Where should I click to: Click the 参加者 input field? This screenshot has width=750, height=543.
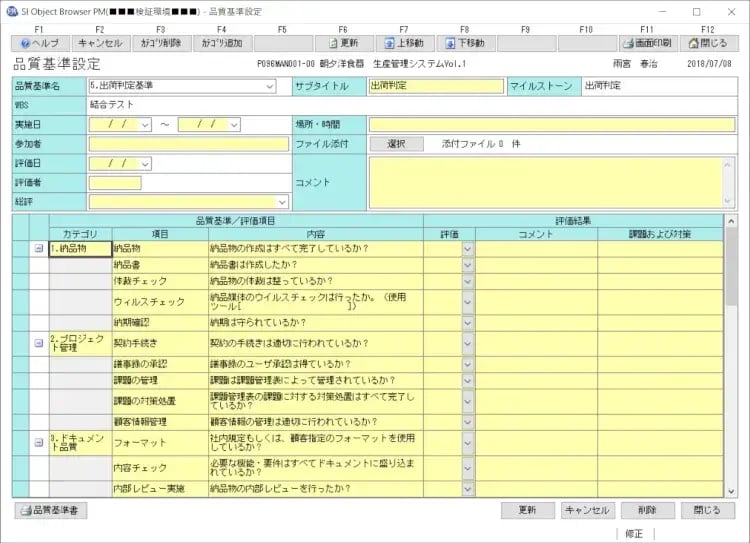click(x=188, y=144)
